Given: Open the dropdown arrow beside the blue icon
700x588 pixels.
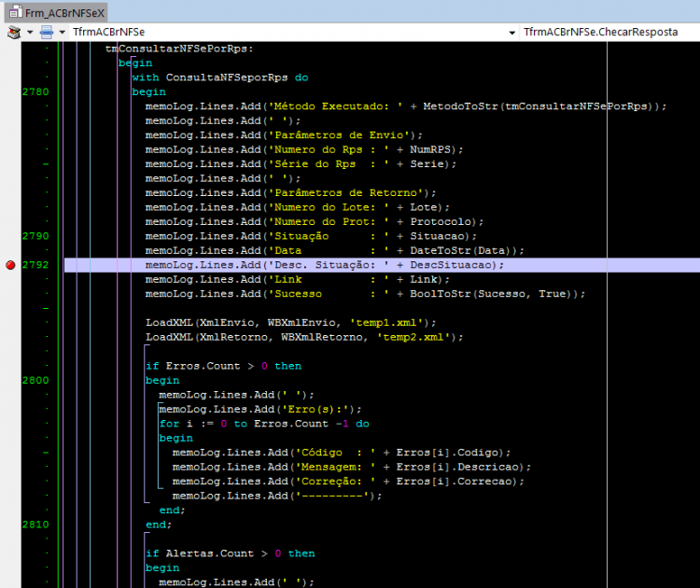Looking at the screenshot, I should coord(62,32).
